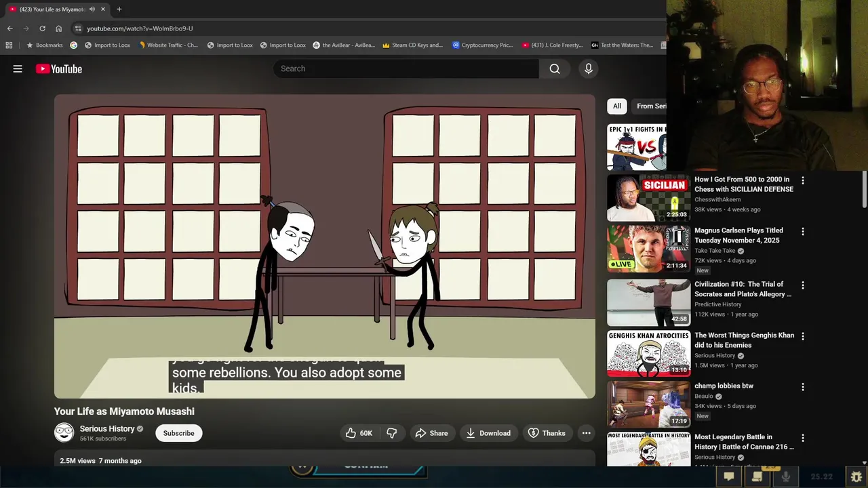Click Take Take Take channel name
Screen dimensions: 868x488
click(x=715, y=251)
